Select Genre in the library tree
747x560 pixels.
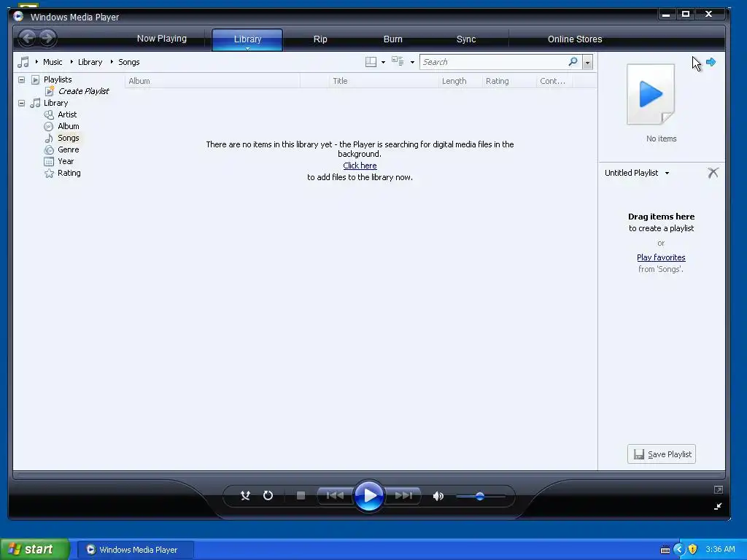(68, 149)
